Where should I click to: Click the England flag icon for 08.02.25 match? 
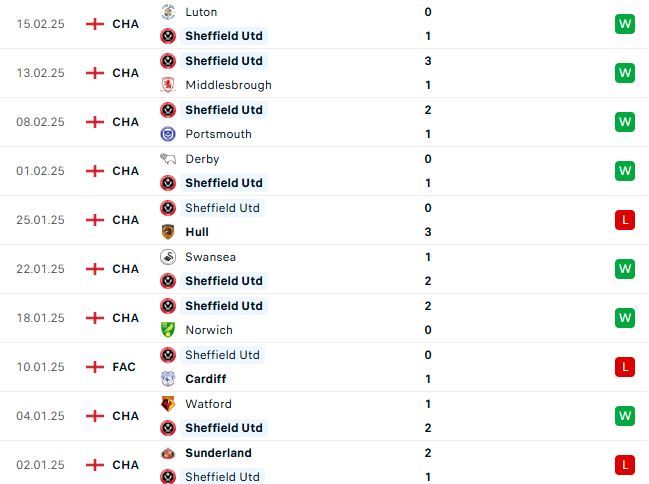click(x=95, y=122)
